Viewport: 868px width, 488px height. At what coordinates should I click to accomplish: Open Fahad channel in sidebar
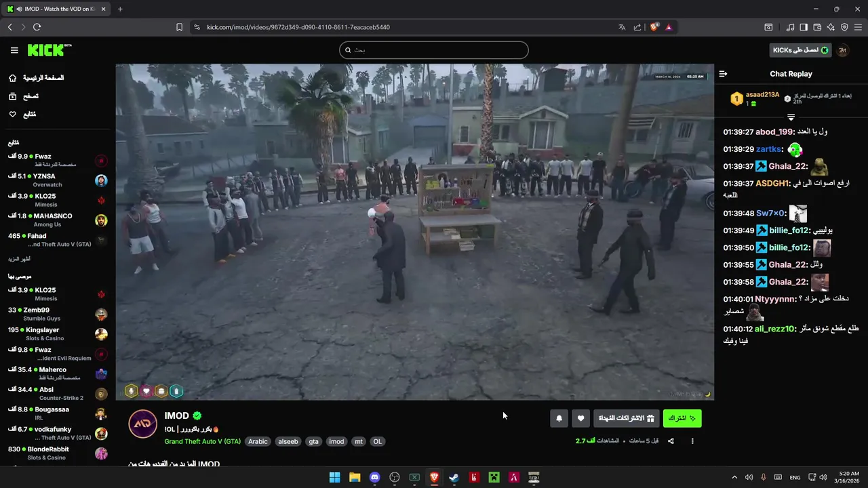58,240
